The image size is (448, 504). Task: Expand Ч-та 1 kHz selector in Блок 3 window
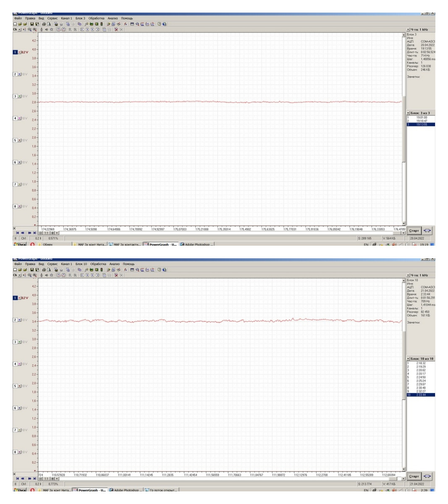(408, 29)
